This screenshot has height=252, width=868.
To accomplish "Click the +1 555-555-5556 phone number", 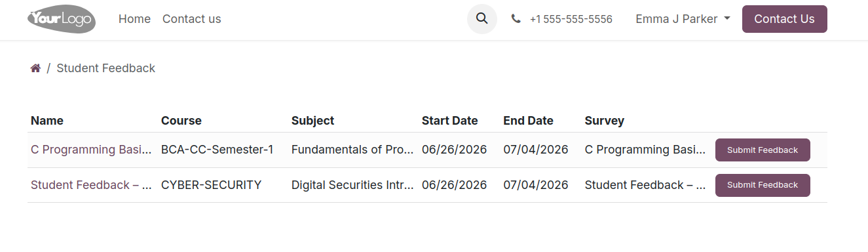I will point(571,19).
